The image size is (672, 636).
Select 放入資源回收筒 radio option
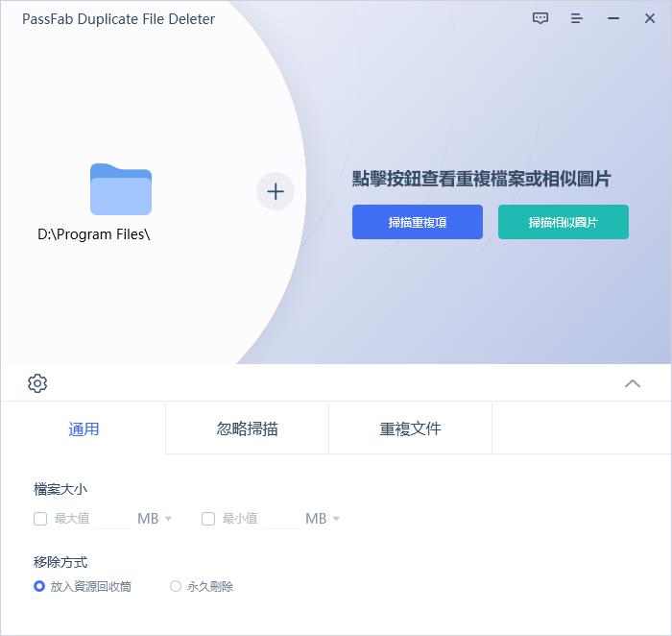39,586
